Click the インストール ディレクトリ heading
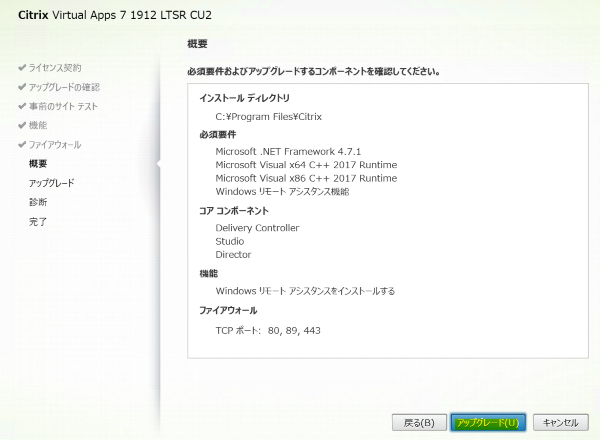 245,98
